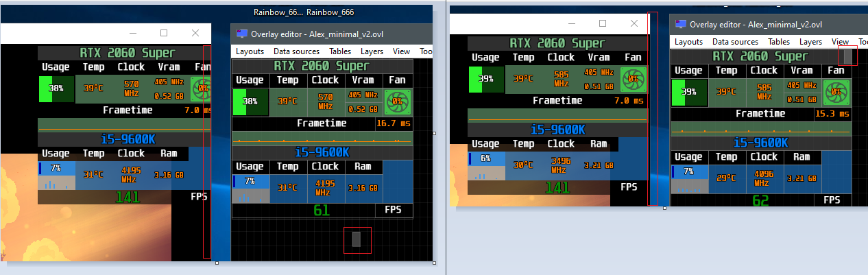Click orange frametime graph in right editor

click(761, 128)
